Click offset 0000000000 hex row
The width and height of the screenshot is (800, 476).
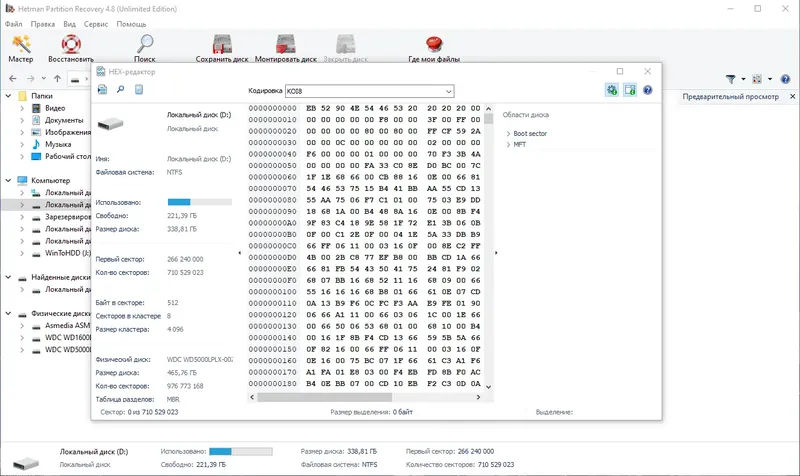point(365,108)
